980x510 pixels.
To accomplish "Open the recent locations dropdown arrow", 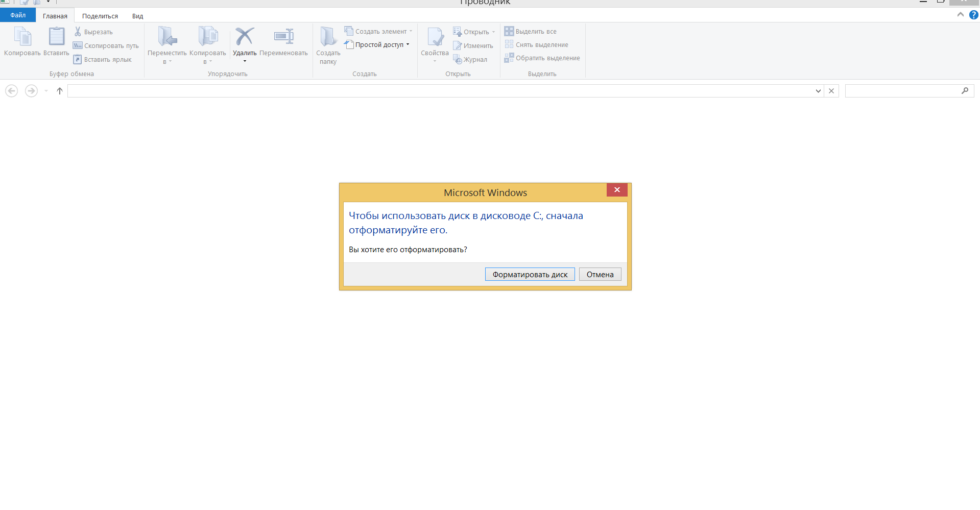I will (46, 91).
